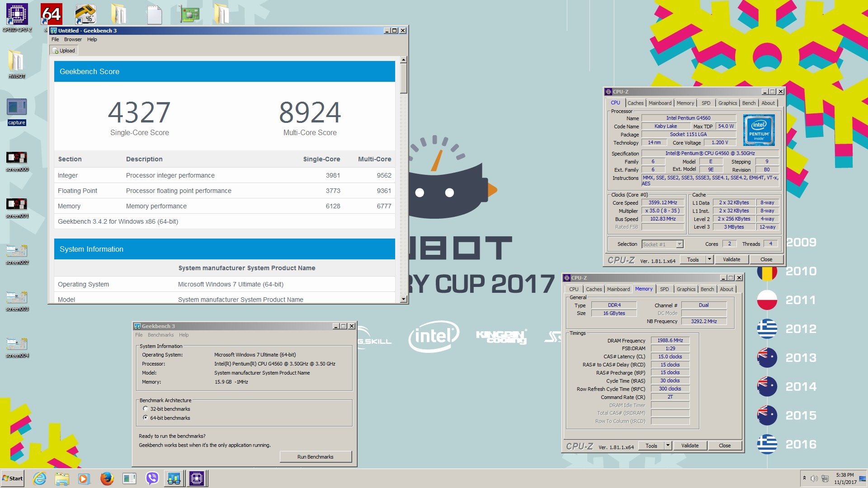Open the pinned window app beside Firefox
This screenshot has width=868, height=488.
tap(129, 479)
